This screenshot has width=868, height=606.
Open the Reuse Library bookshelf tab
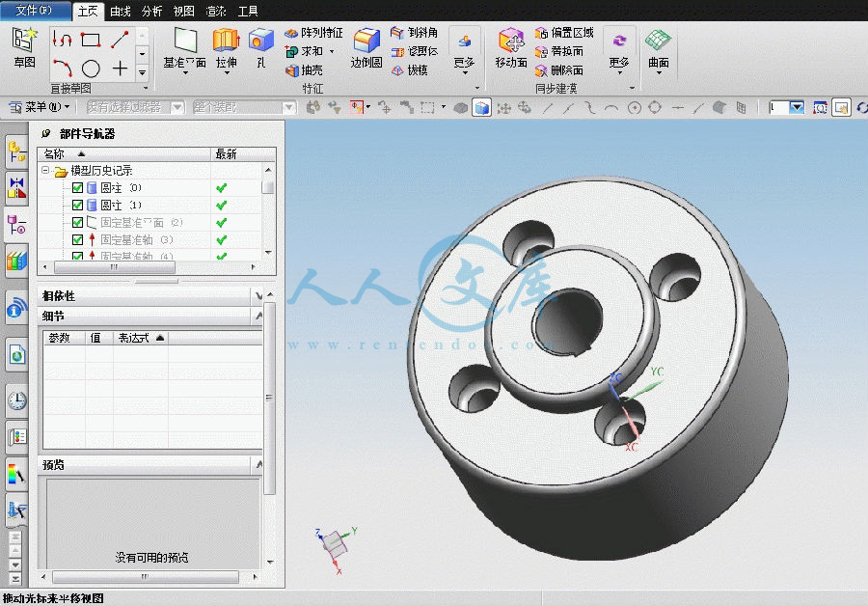16,261
